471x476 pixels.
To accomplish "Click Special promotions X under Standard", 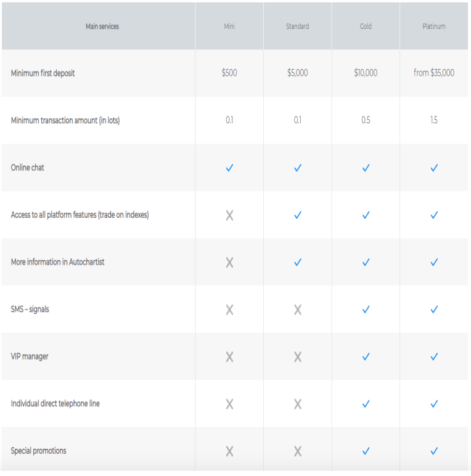I will 298,451.
